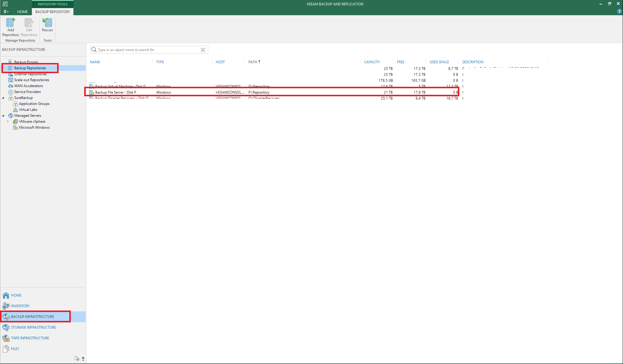Open Storage Infrastructure view

[x=33, y=327]
